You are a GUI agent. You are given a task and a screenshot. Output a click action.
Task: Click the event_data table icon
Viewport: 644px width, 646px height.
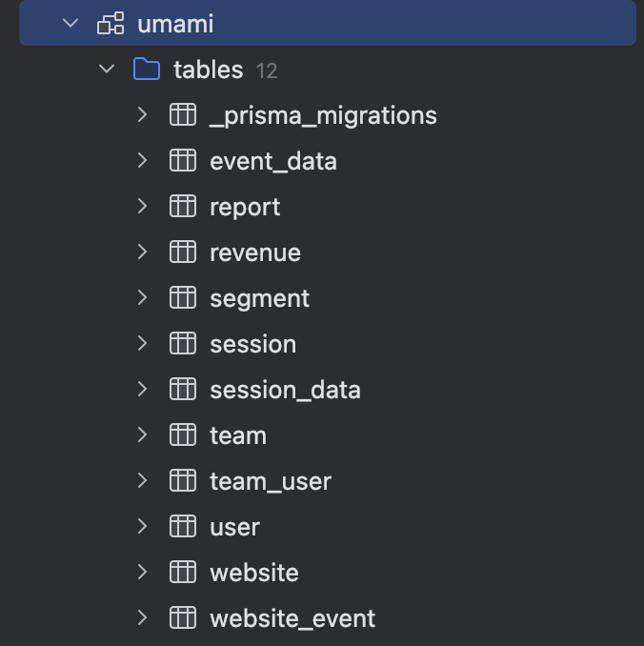tap(182, 161)
